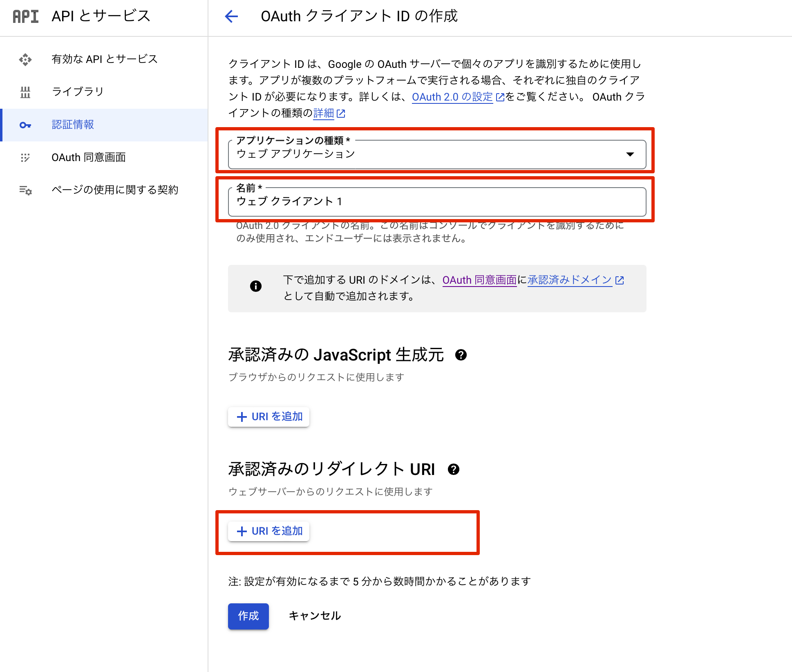Click 承認済みのリダイレクト URI heading

331,469
